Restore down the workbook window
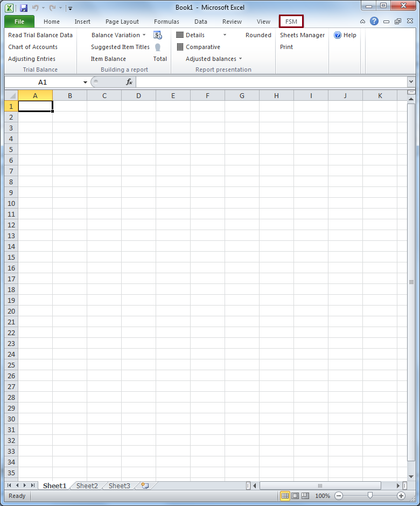420x506 pixels. pyautogui.click(x=398, y=22)
